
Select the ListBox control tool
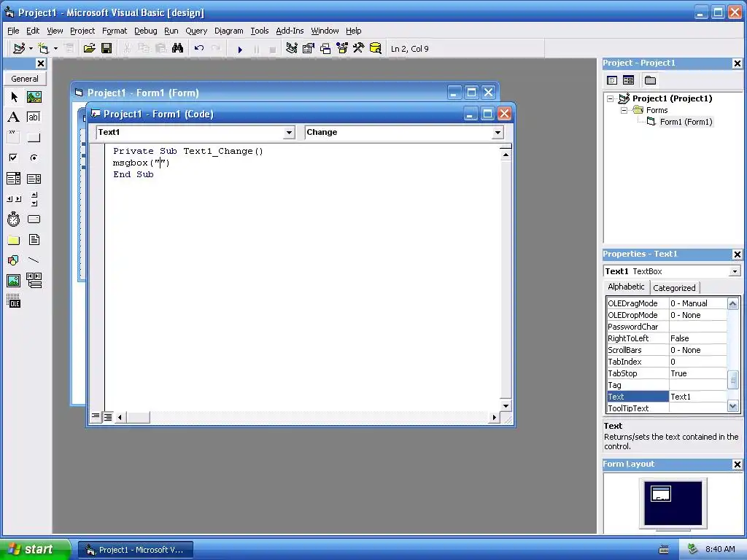(x=34, y=179)
